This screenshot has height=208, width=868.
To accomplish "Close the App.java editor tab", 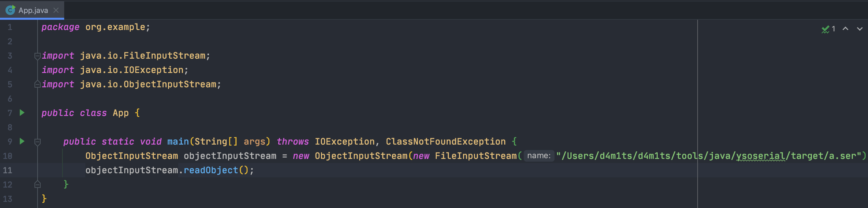I will point(56,10).
